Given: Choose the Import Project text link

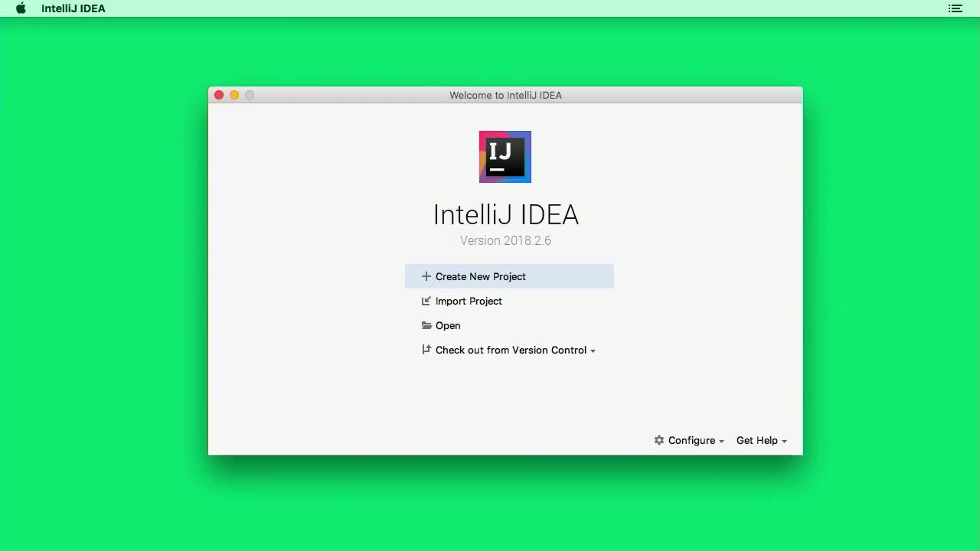Looking at the screenshot, I should point(469,301).
